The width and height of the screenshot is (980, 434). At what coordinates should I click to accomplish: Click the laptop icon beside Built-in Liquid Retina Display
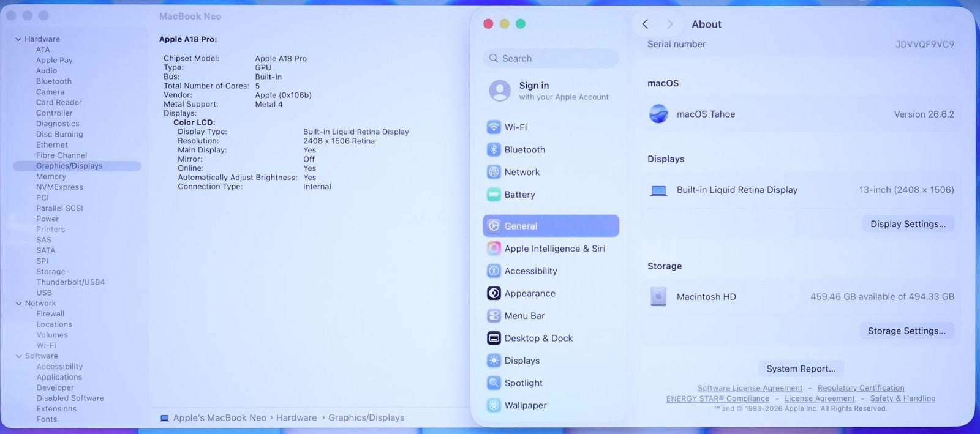click(658, 190)
